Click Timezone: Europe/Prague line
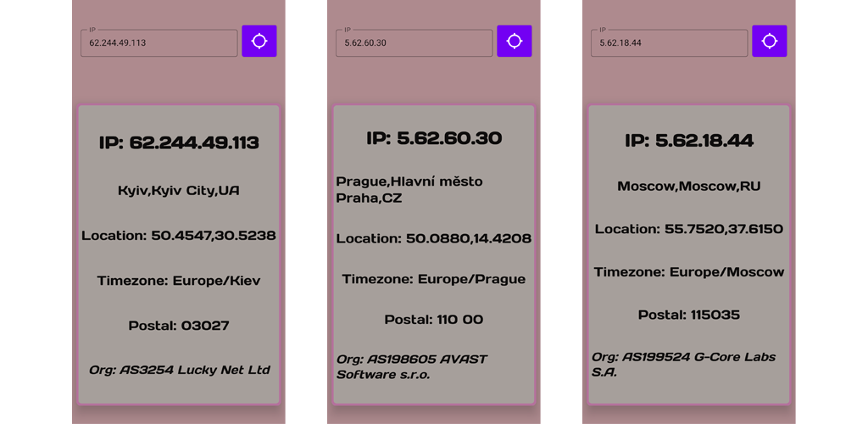Image resolution: width=868 pixels, height=424 pixels. click(x=434, y=279)
